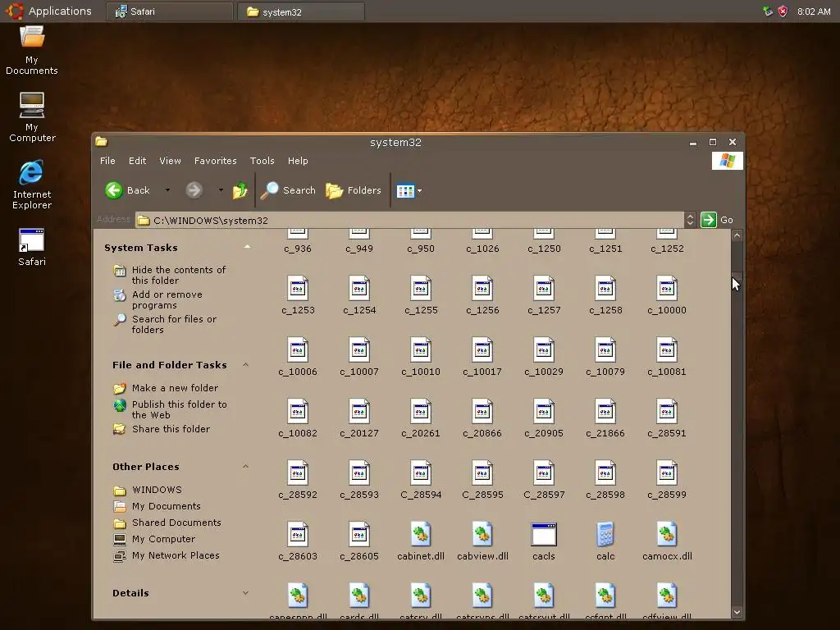The image size is (840, 630).
Task: Select the c_28599 file
Action: point(667,479)
